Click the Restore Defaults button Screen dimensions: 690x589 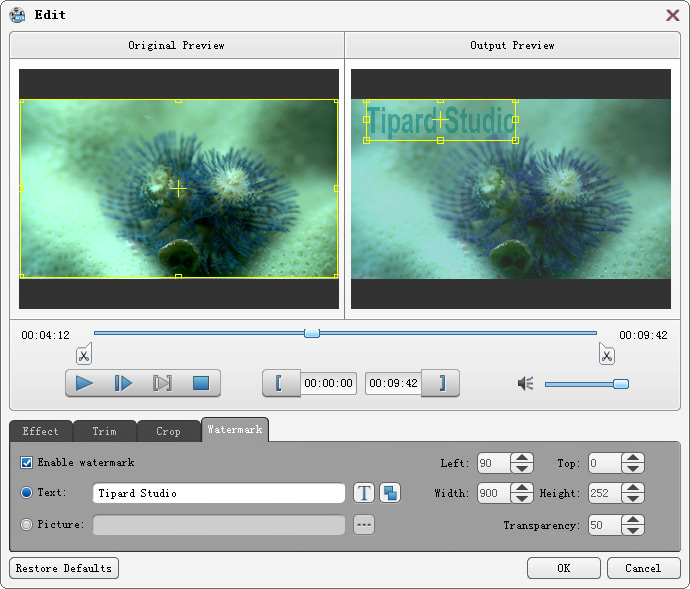click(64, 568)
